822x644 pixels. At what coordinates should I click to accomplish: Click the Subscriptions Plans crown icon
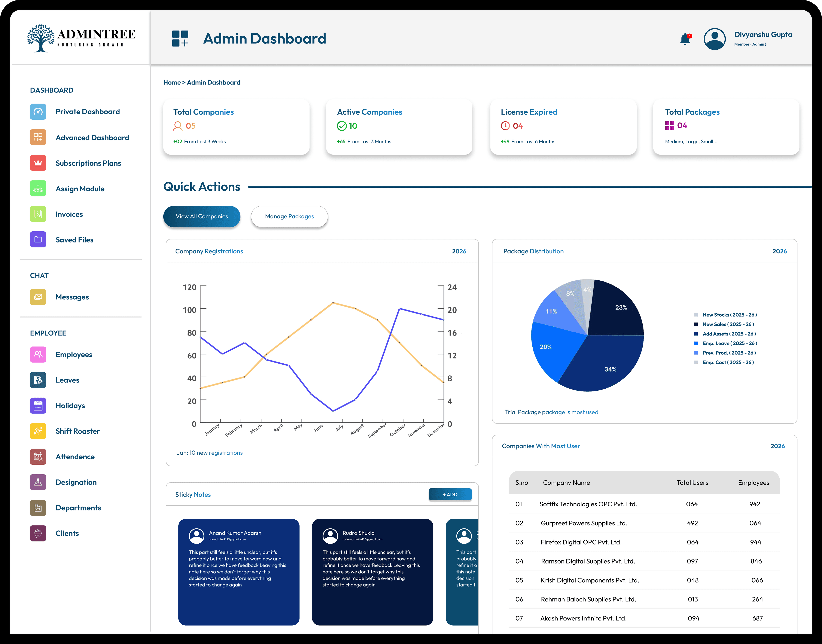(x=38, y=163)
